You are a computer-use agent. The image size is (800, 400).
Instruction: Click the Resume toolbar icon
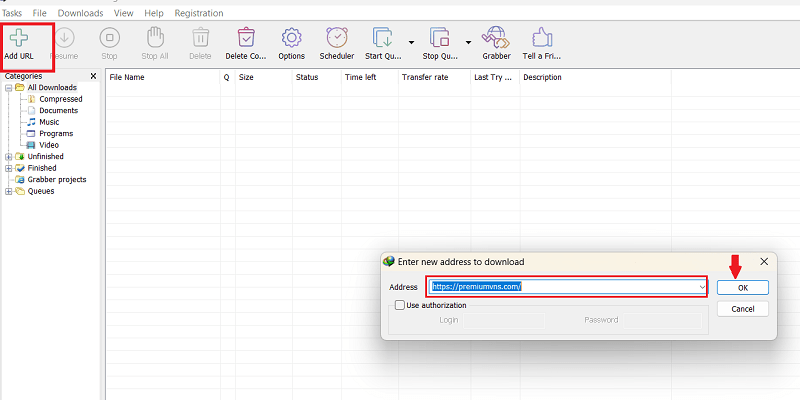point(64,38)
